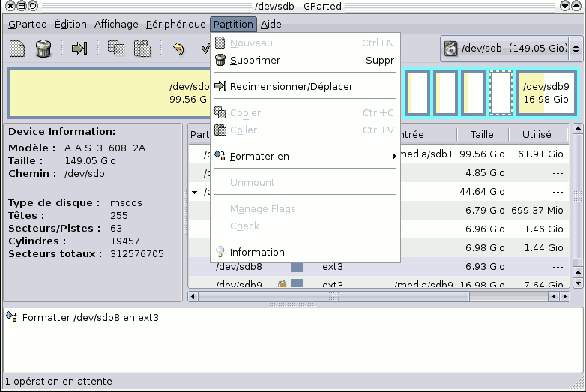
Task: Click the status bar pending operation text
Action: pyautogui.click(x=58, y=382)
